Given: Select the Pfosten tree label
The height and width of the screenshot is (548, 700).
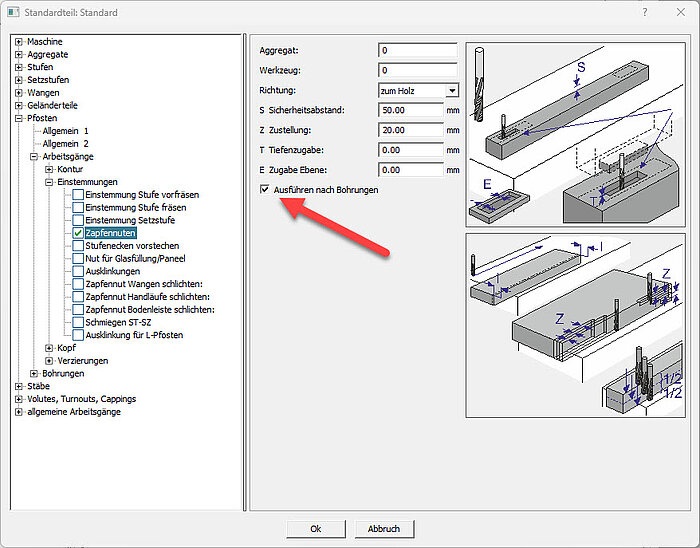Looking at the screenshot, I should coord(42,118).
